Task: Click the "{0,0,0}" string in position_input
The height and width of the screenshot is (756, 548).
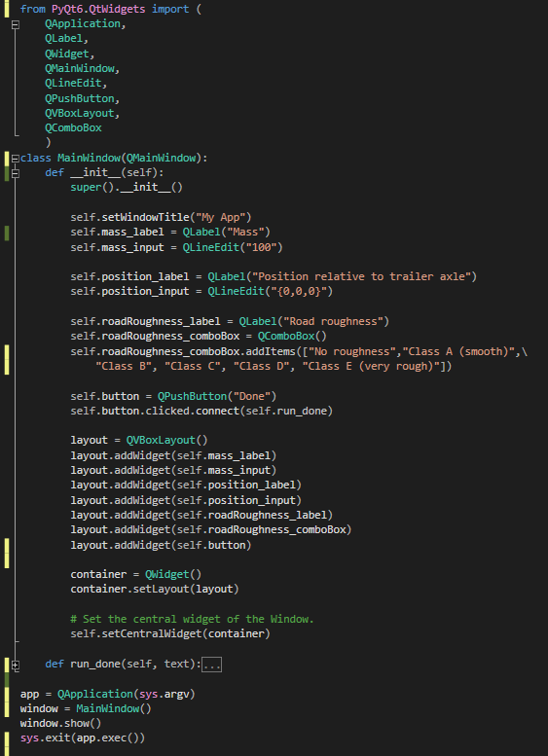Action: [x=299, y=291]
